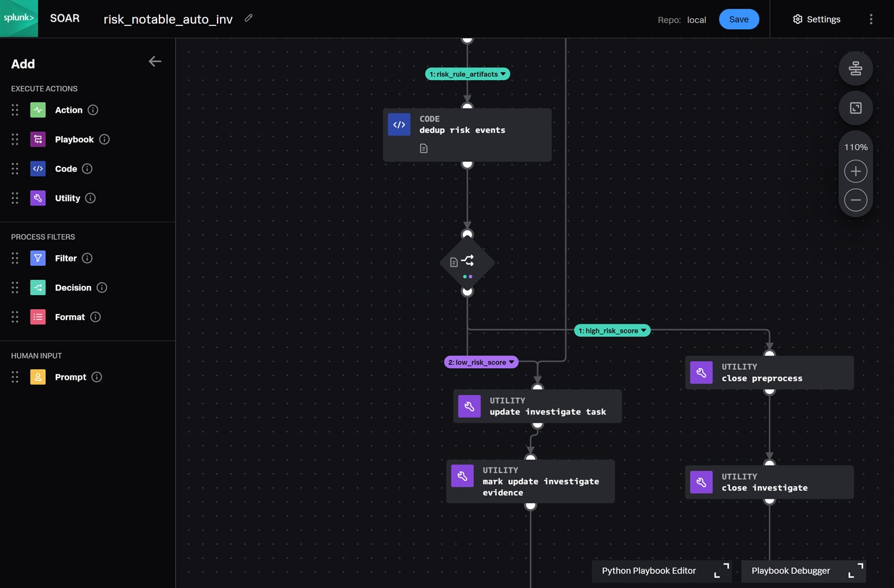
Task: Select the Playbook block icon
Action: point(38,139)
